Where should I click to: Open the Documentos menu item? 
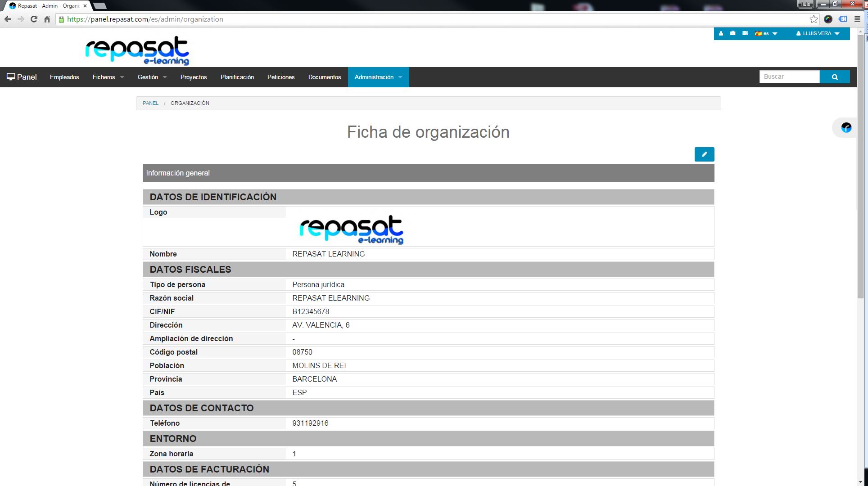[x=325, y=77]
